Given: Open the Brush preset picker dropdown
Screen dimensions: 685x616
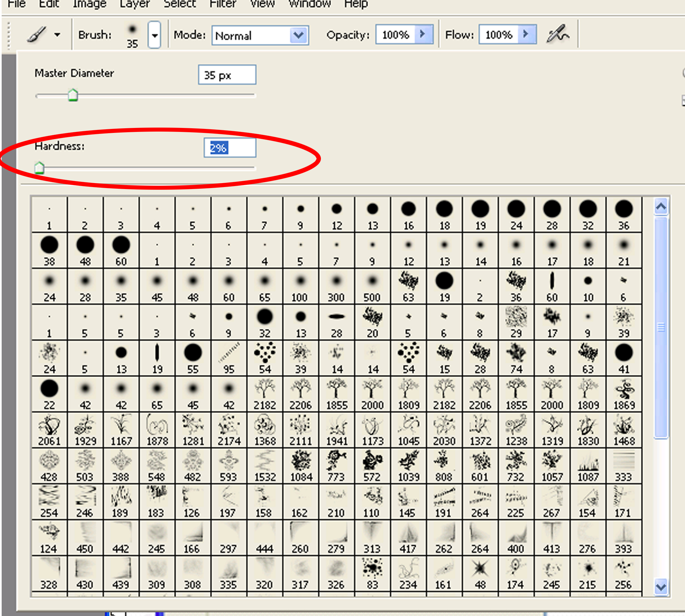Looking at the screenshot, I should [x=154, y=35].
